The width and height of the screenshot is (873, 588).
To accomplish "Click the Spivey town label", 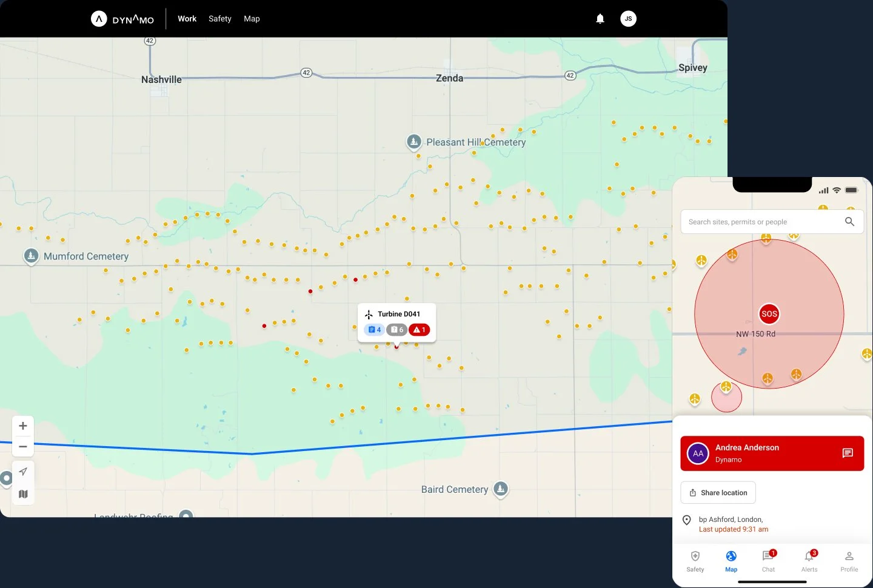I will [693, 68].
